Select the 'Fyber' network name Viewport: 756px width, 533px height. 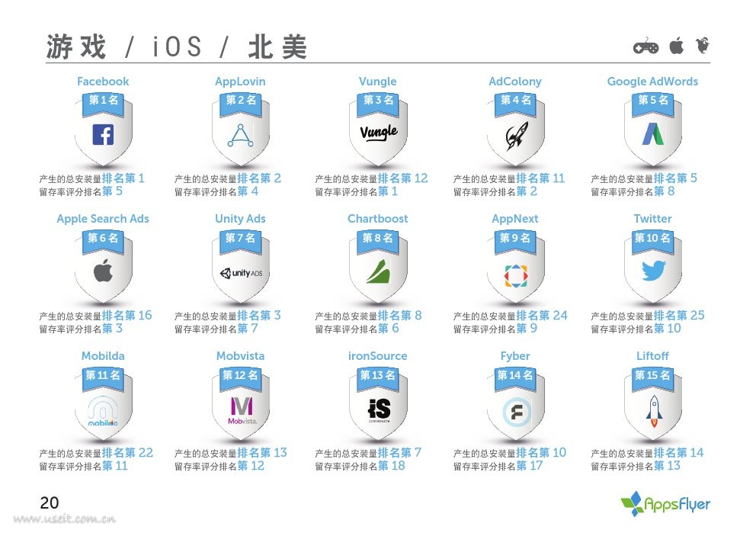(515, 356)
